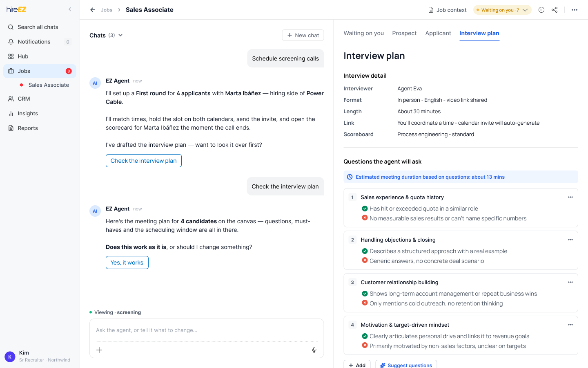588x368 pixels.
Task: Click the Jobs breadcrumb link
Action: coord(107,10)
